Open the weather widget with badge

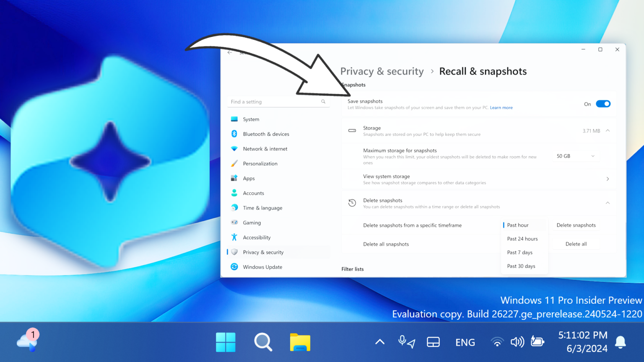(28, 340)
